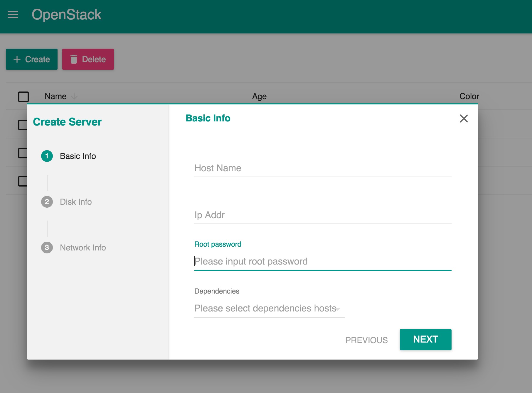Select the Basic Info step label
Viewport: 532px width, 393px height.
coord(78,156)
